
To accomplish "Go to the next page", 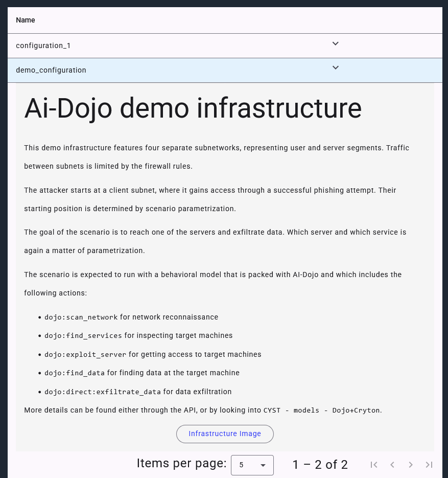I will tap(411, 465).
